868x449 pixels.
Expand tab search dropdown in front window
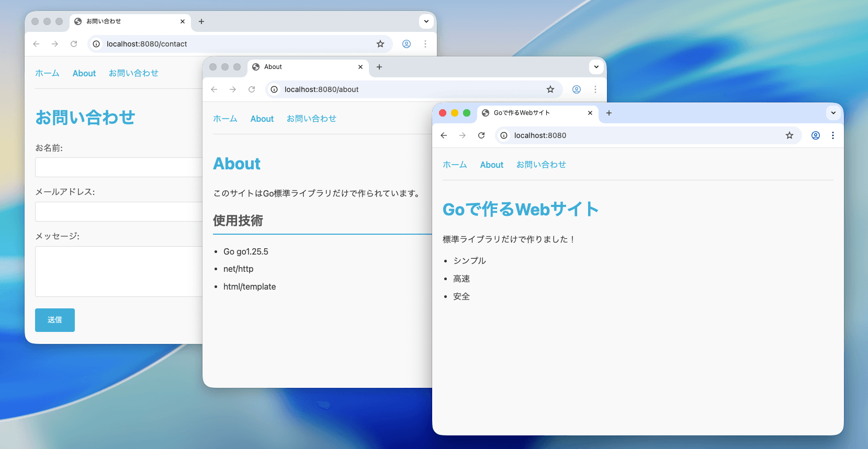pos(833,113)
